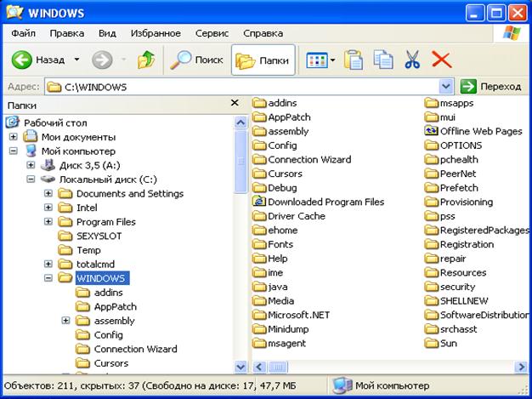
Task: Expand the assembly tree node
Action: tap(66, 321)
